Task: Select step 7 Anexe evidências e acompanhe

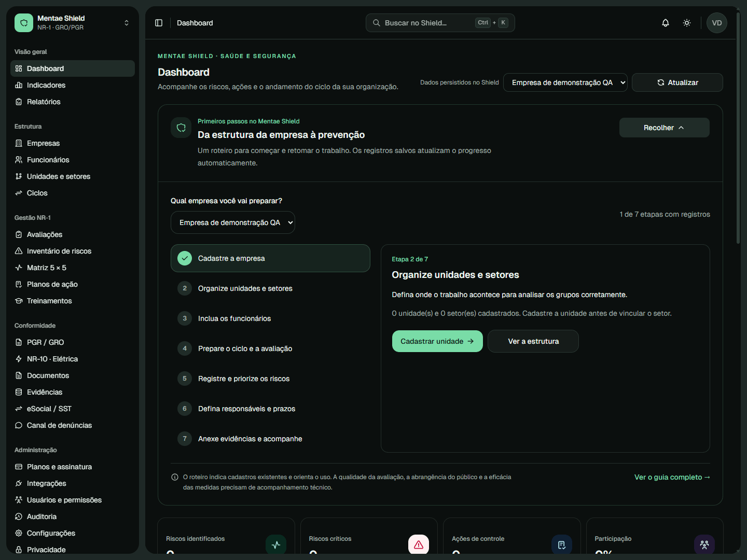Action: (270, 439)
